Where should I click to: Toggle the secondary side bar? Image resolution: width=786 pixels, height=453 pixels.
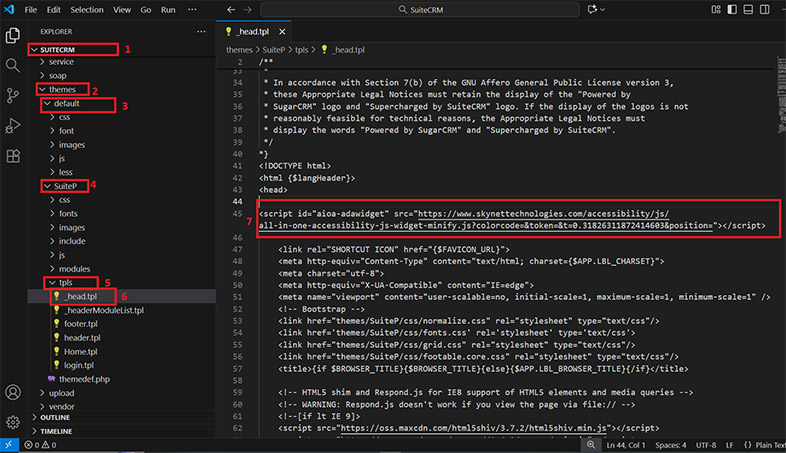[764, 10]
